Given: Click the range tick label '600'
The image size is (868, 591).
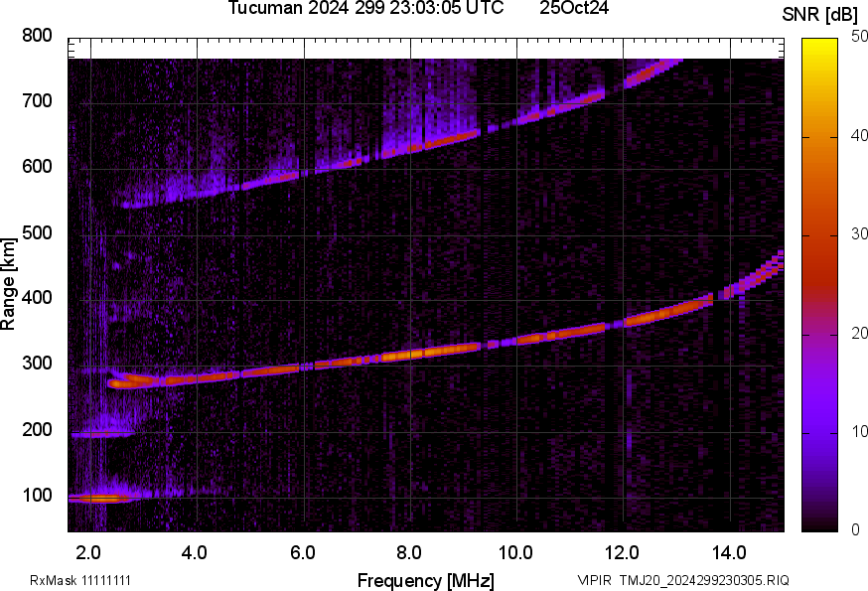Looking at the screenshot, I should click(37, 167).
